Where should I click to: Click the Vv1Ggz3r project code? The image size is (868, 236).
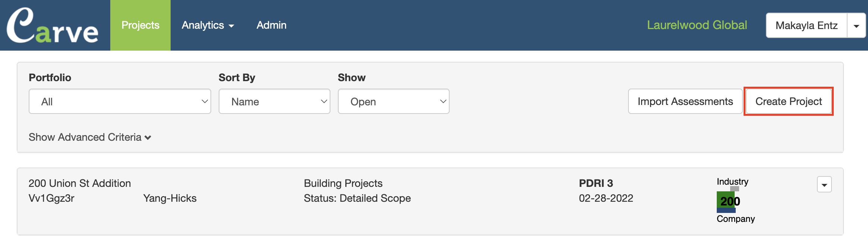click(x=51, y=198)
